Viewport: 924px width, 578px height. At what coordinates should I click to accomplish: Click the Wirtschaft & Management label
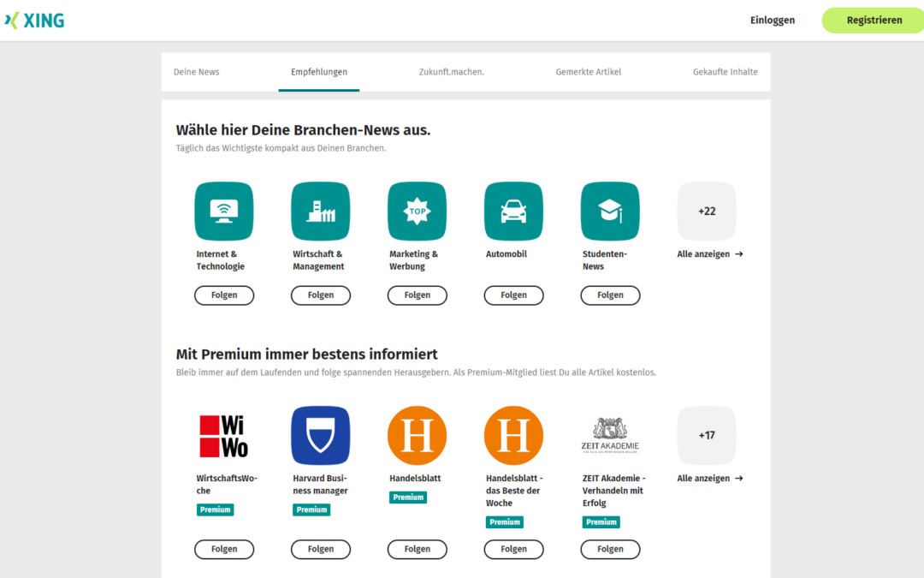point(318,260)
